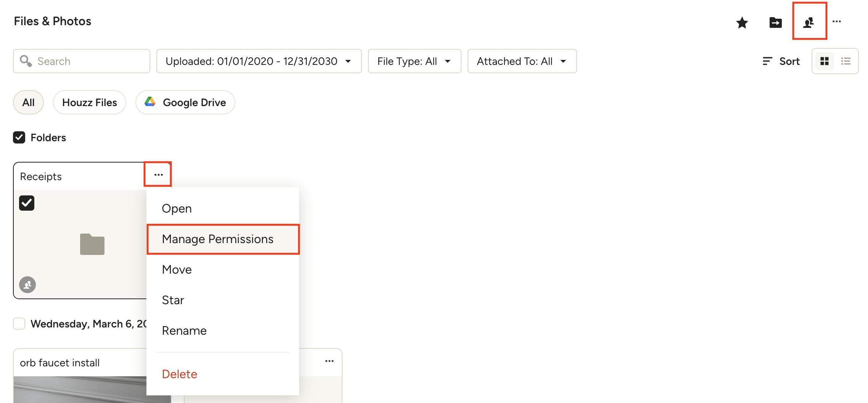The height and width of the screenshot is (403, 868).
Task: Switch to grid view layout
Action: [825, 61]
